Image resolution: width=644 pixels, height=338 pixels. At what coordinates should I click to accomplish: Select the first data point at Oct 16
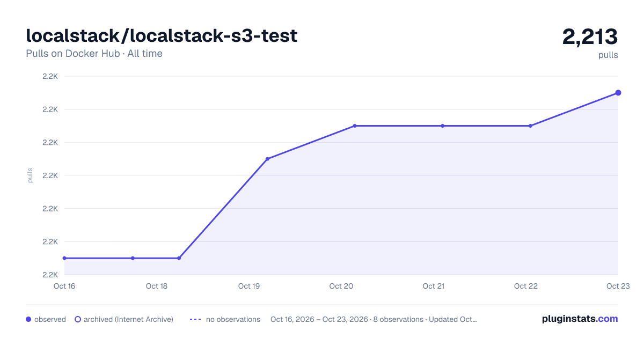coord(64,258)
